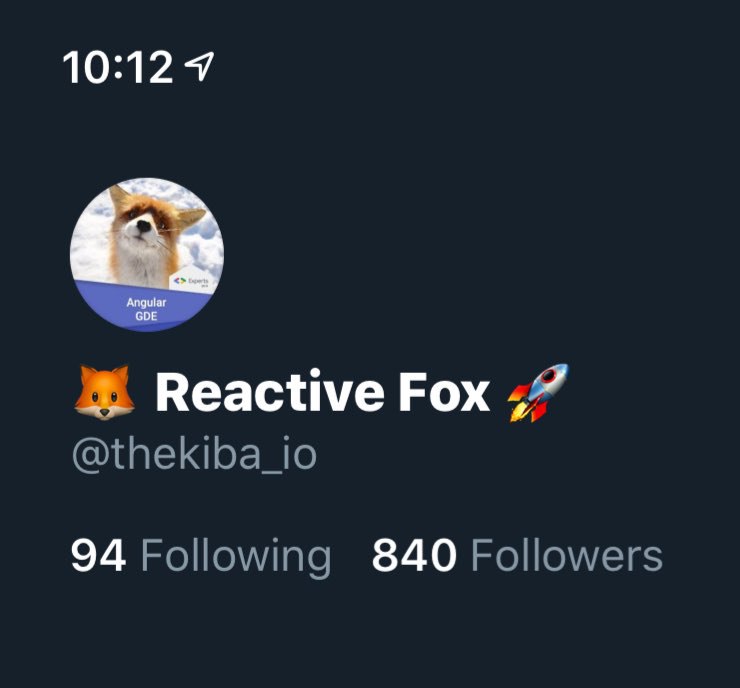
Task: Tap the location services arrow icon
Action: (199, 67)
